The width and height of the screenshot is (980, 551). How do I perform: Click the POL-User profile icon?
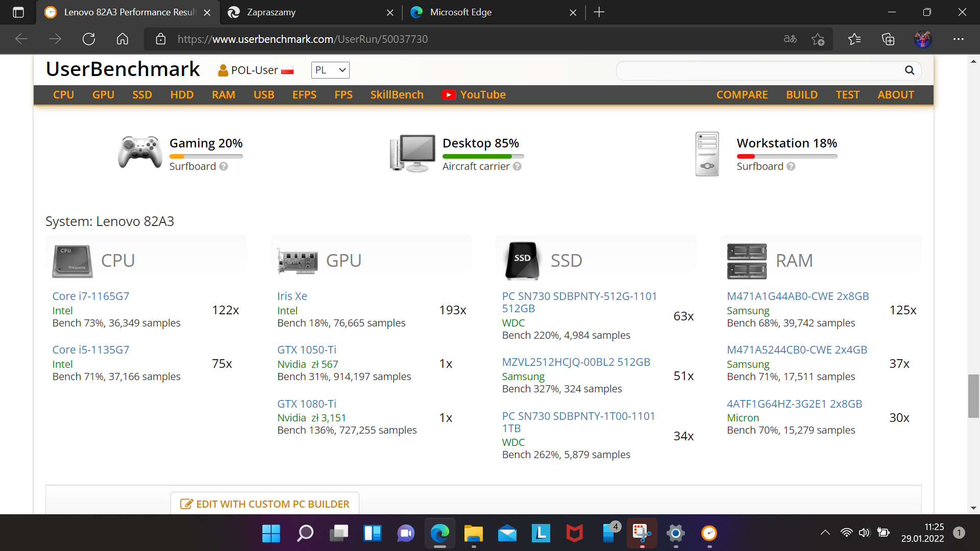(223, 70)
